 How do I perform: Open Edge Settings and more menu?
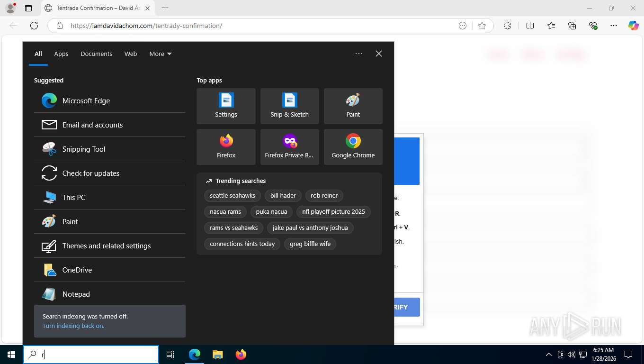pos(614,26)
